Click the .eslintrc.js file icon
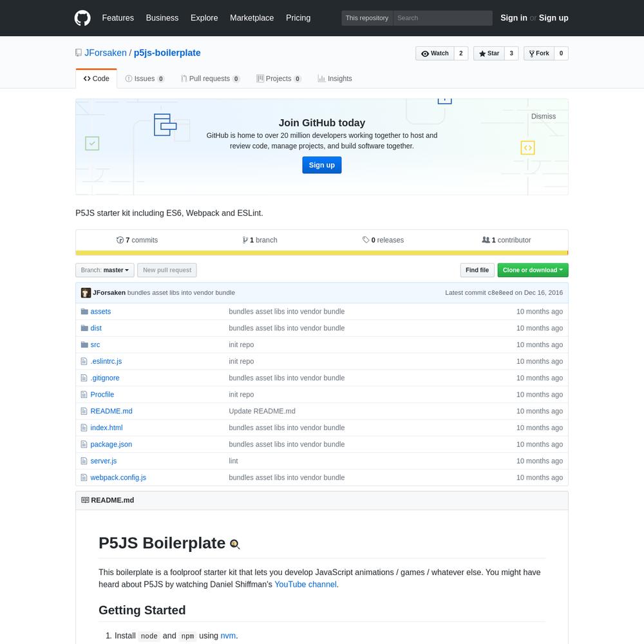Image resolution: width=644 pixels, height=644 pixels. point(84,361)
